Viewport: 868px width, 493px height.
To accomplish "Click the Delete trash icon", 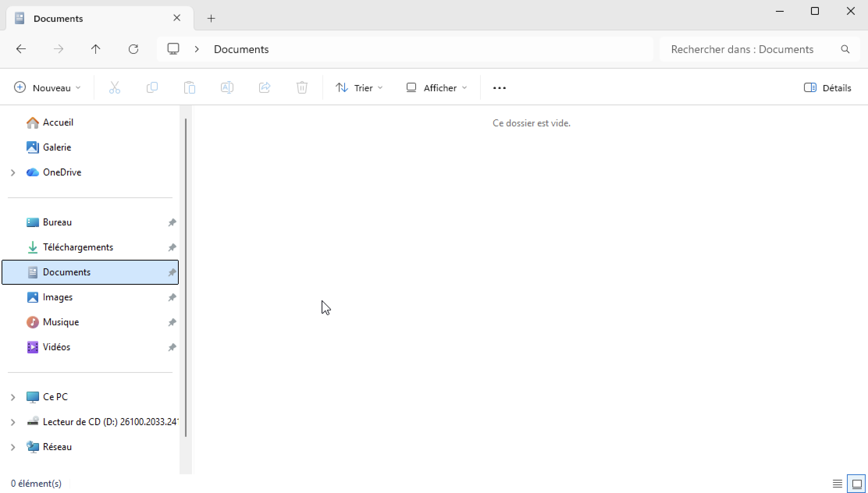I will (x=302, y=87).
